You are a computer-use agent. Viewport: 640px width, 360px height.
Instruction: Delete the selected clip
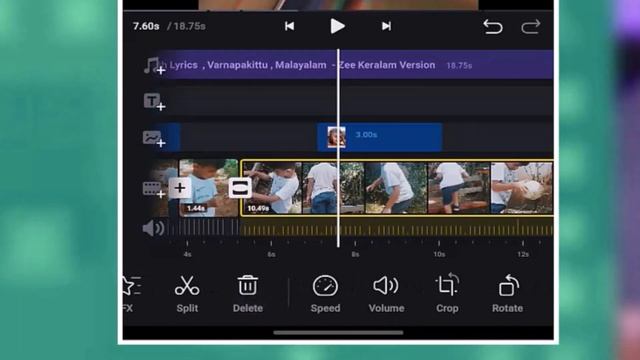pos(248,294)
